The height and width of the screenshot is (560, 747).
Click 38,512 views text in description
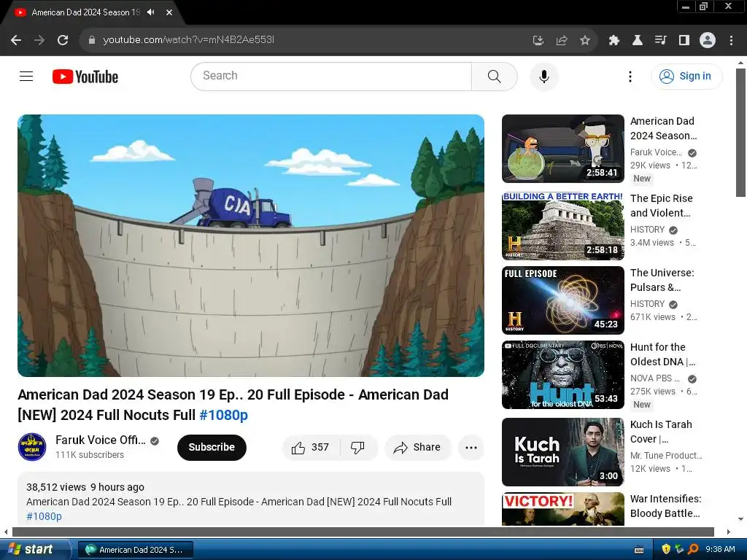56,487
